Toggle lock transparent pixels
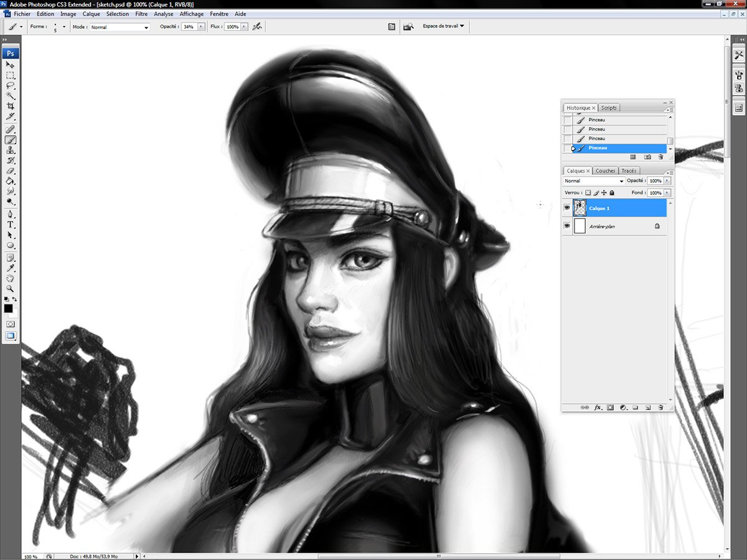 [x=588, y=193]
